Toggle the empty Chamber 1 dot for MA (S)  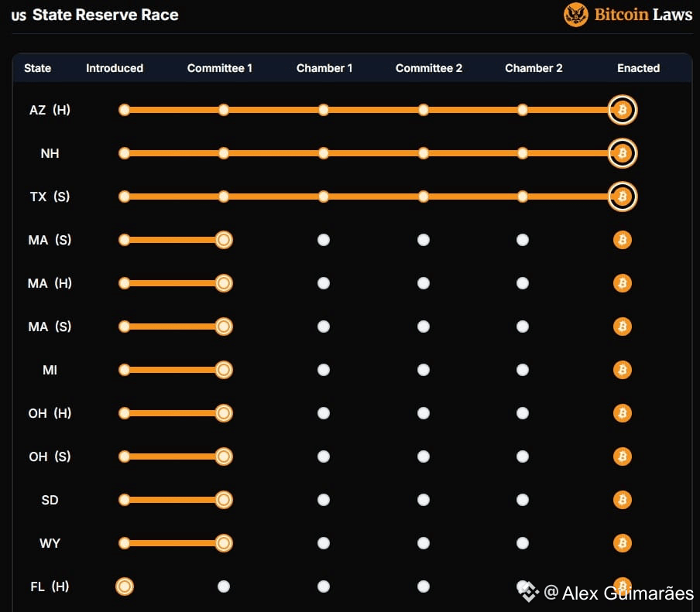(x=323, y=240)
